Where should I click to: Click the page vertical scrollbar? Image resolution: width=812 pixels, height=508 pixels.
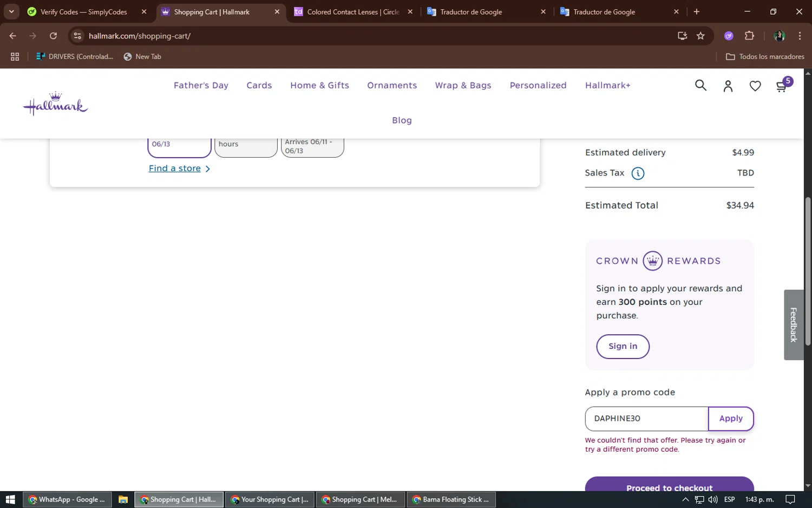tap(808, 271)
